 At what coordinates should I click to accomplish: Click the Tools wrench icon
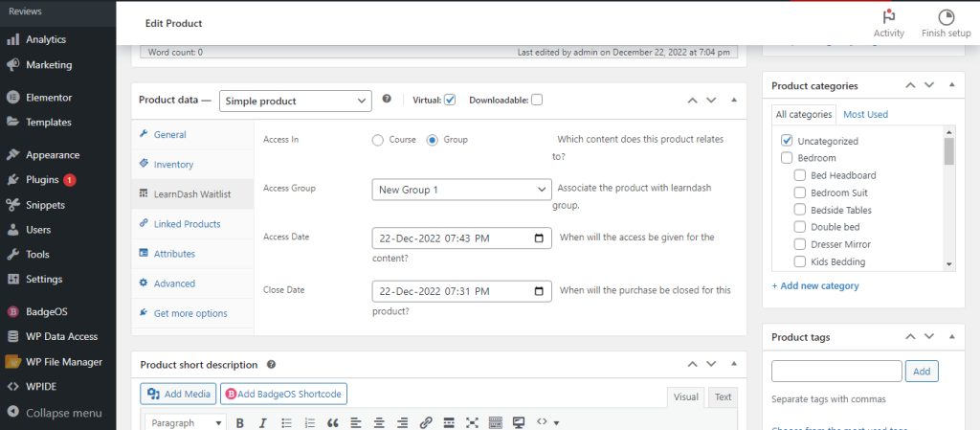12,255
